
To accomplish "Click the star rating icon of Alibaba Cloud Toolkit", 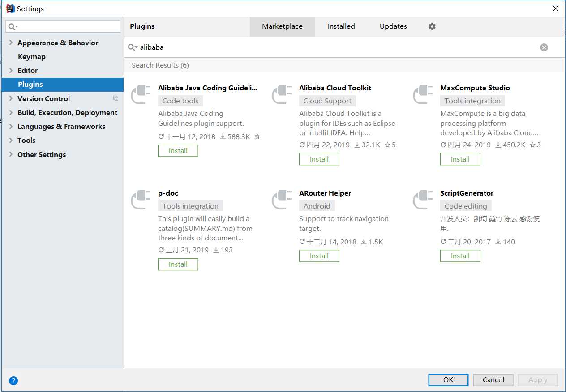I will [387, 145].
